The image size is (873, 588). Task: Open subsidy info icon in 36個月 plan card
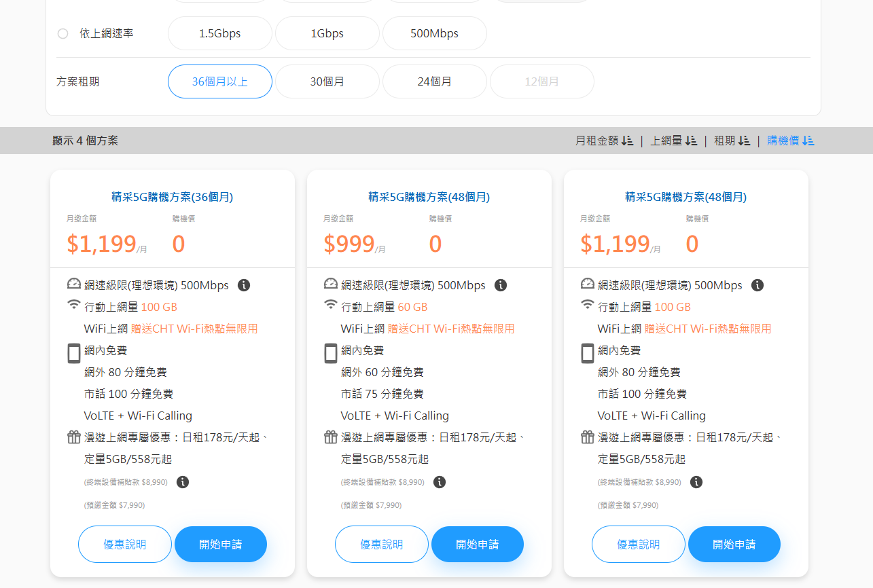(x=183, y=482)
